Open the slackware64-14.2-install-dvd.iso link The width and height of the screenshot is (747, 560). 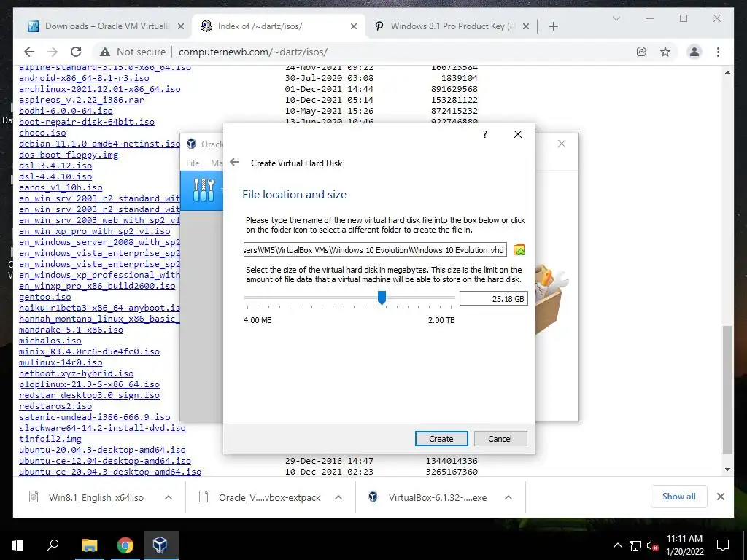click(102, 428)
